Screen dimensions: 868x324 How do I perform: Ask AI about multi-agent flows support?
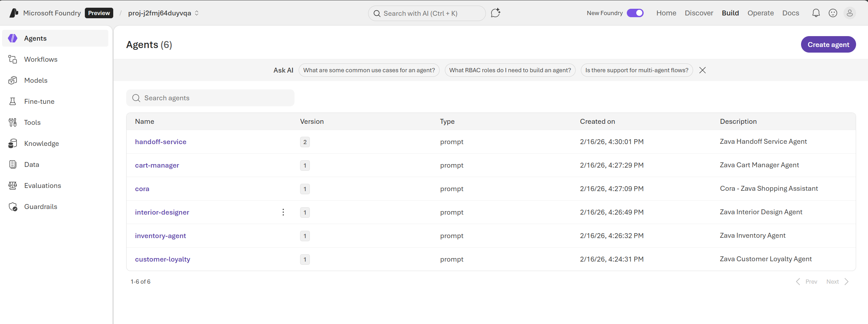637,70
